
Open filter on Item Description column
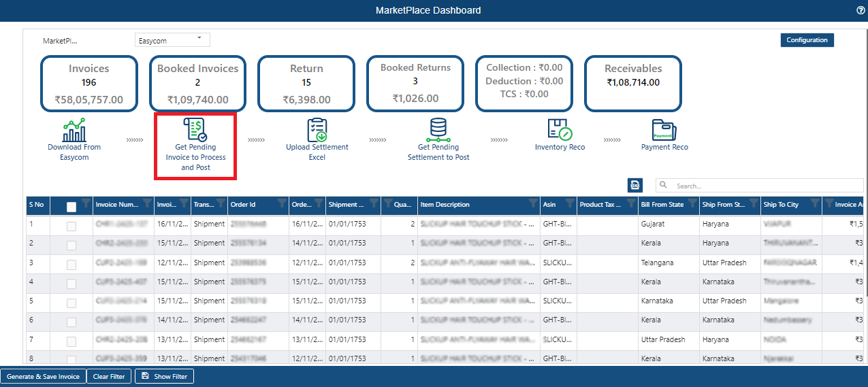[533, 203]
